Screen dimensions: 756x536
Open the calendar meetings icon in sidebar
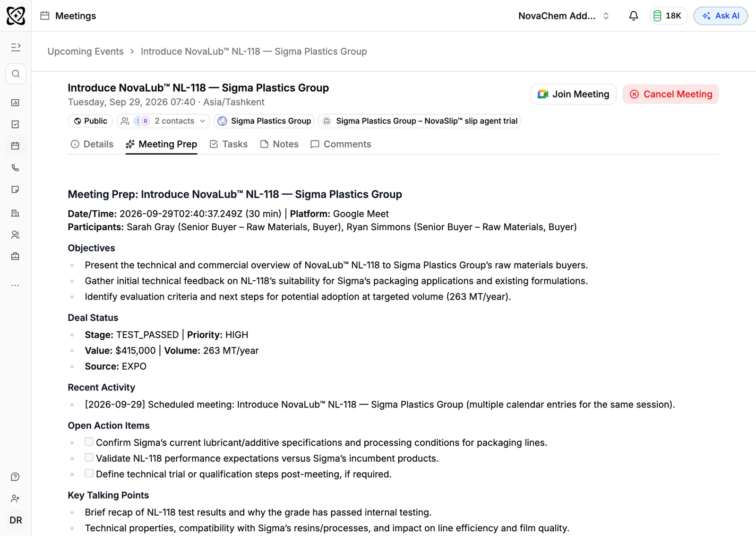[16, 146]
